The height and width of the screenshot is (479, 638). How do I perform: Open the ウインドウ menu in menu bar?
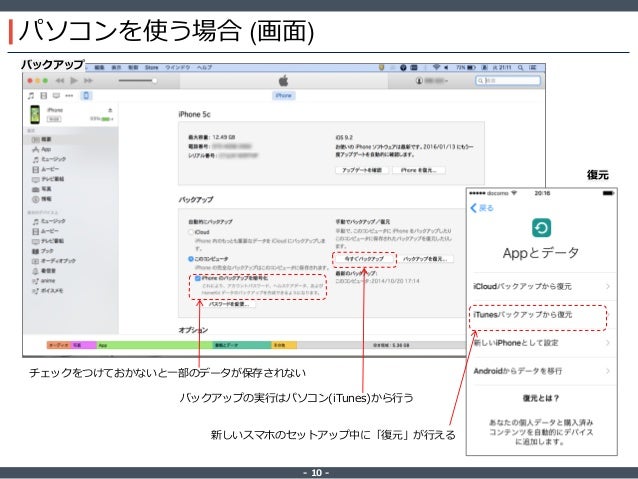point(178,68)
